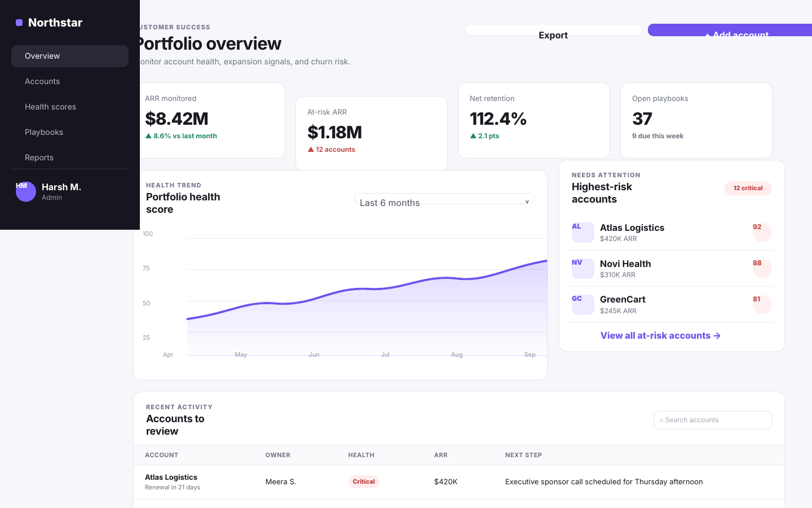Click the 88 risk score badge
Image resolution: width=812 pixels, height=508 pixels.
(x=762, y=269)
